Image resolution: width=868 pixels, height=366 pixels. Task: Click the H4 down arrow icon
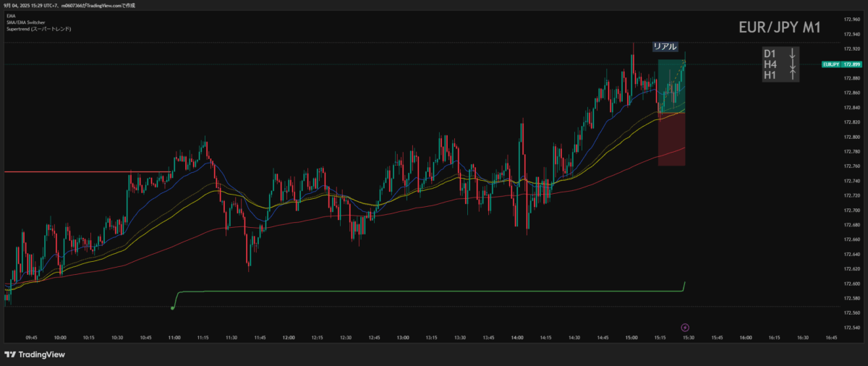click(792, 64)
